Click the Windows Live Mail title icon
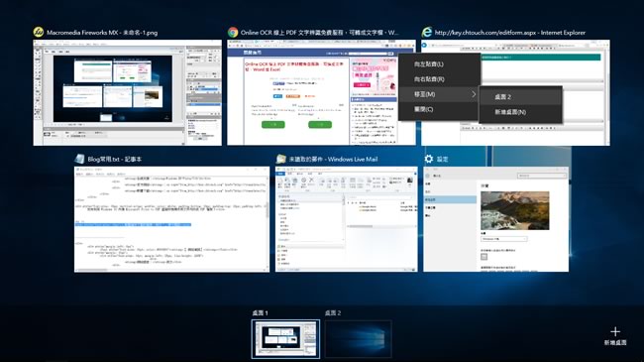 coord(281,159)
